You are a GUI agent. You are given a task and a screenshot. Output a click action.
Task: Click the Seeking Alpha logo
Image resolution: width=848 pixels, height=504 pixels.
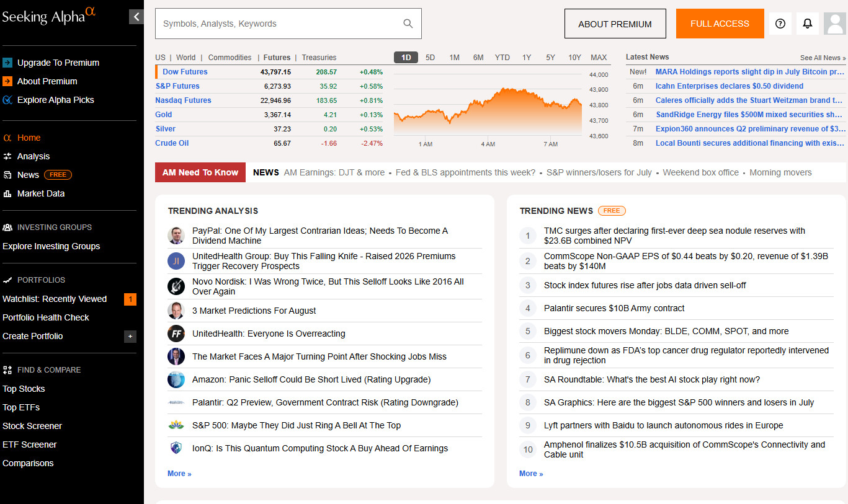[48, 15]
